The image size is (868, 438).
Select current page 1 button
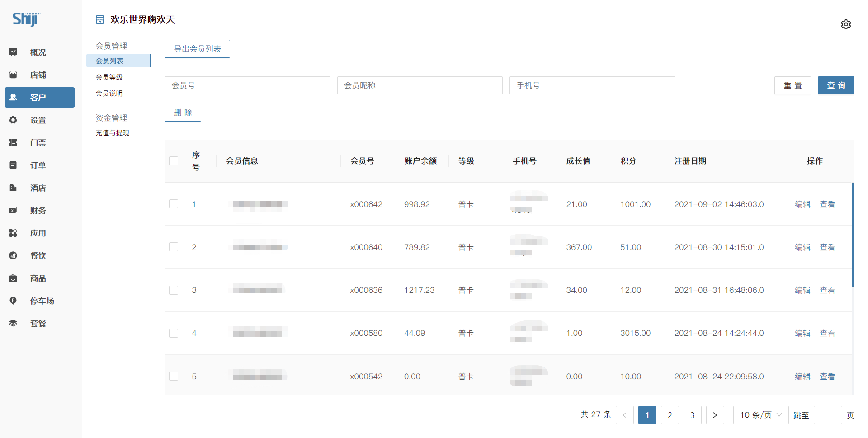click(x=647, y=415)
